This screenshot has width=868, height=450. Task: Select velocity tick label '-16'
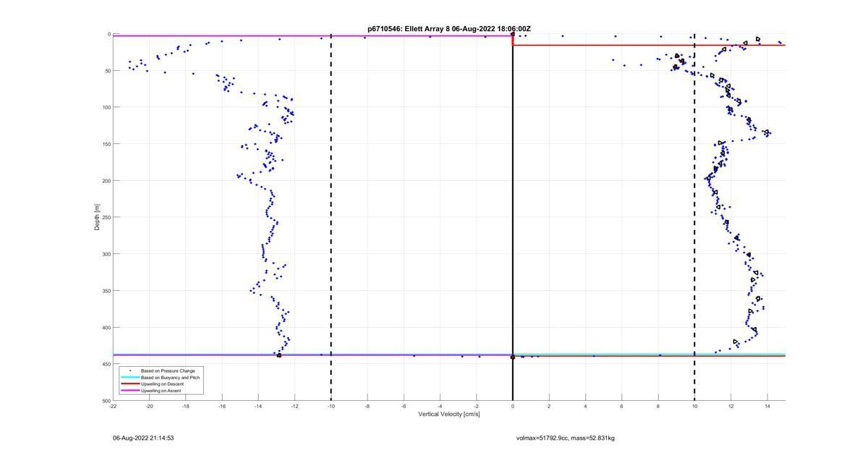coord(222,406)
